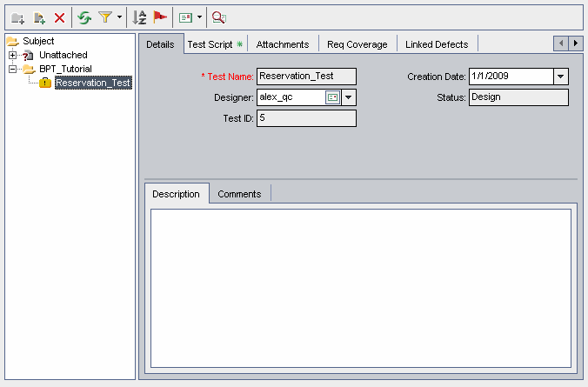The width and height of the screenshot is (588, 387).
Task: Open the Linked Defects tab
Action: click(x=436, y=44)
